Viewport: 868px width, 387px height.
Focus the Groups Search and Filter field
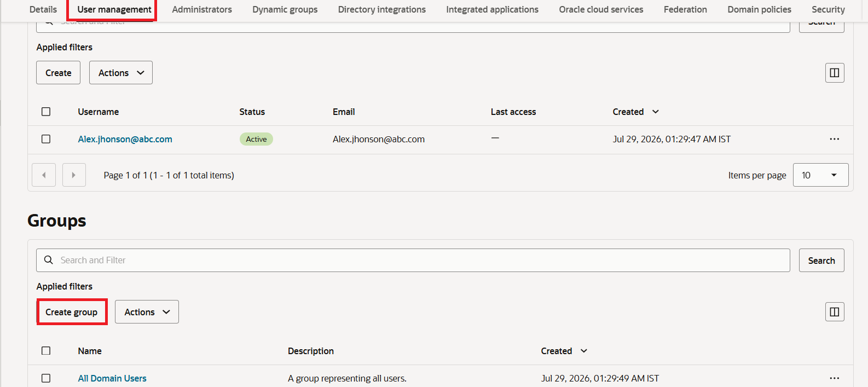pos(413,260)
